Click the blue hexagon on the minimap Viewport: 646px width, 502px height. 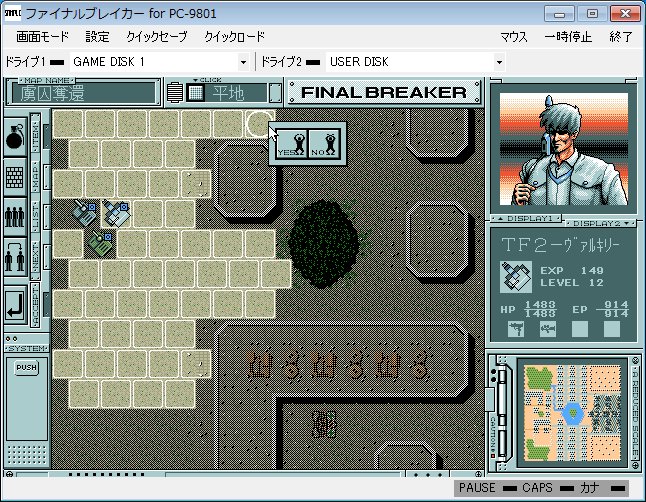point(572,413)
